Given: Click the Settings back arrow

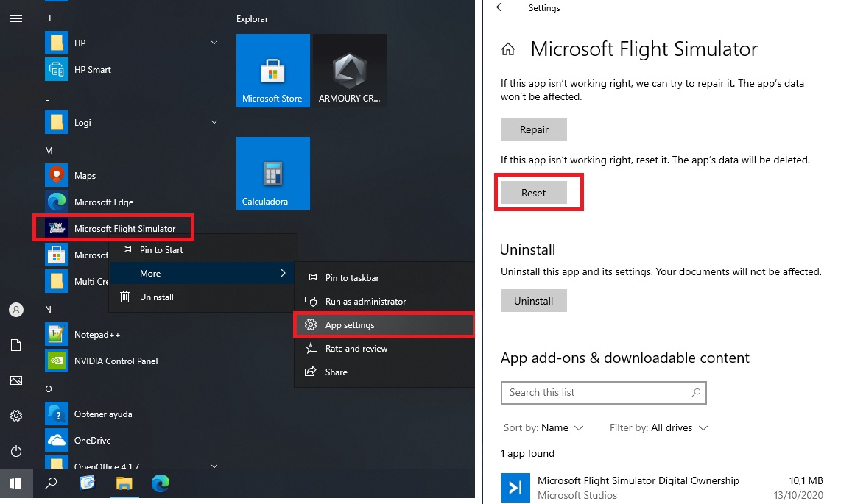Looking at the screenshot, I should [x=501, y=7].
